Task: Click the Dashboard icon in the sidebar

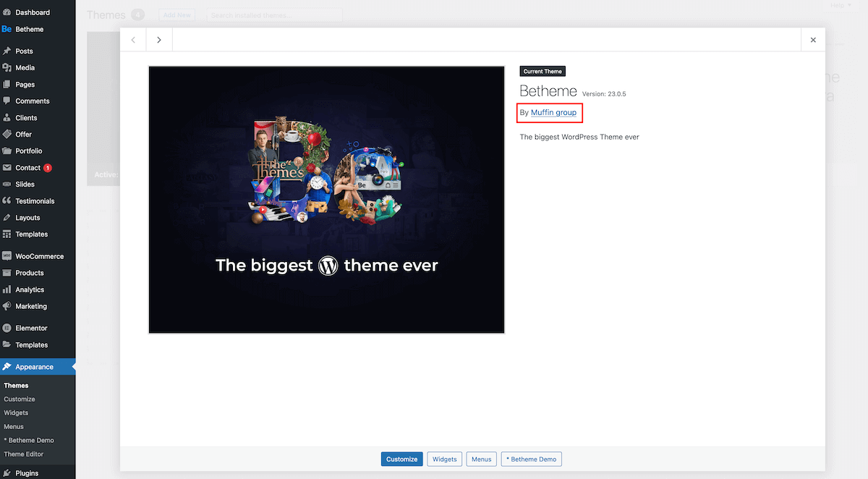Action: 7,12
